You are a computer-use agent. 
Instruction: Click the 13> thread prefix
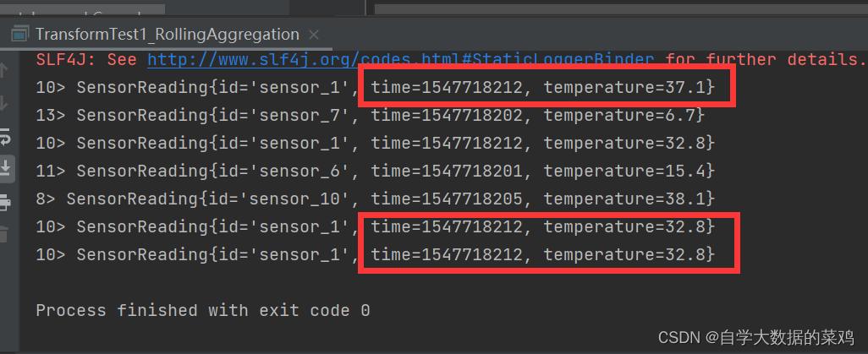pyautogui.click(x=51, y=115)
